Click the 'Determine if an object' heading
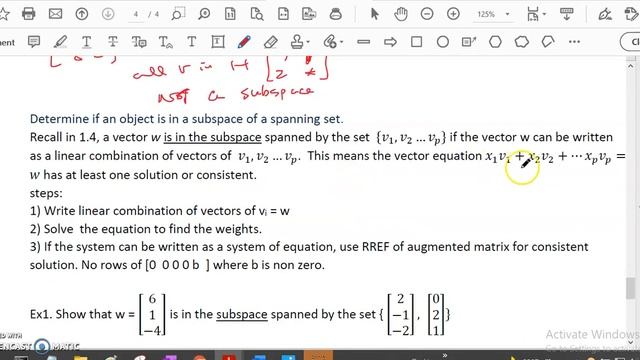The width and height of the screenshot is (640, 360). pyautogui.click(x=187, y=119)
